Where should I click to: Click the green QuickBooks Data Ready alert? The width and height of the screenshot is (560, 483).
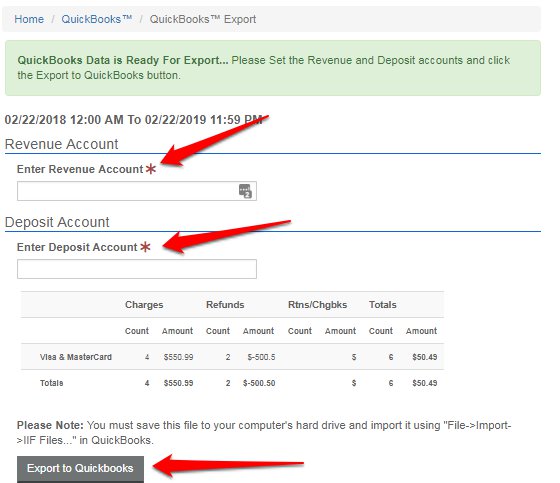click(273, 68)
